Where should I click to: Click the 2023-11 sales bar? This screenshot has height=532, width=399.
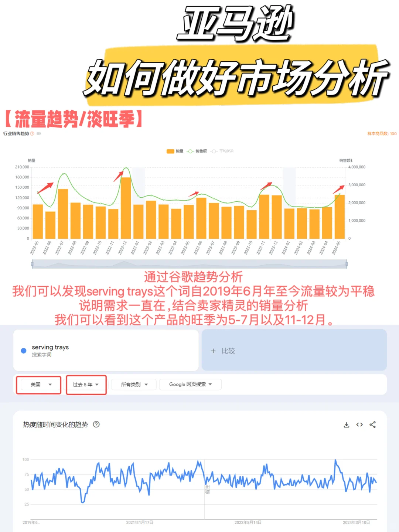click(x=264, y=216)
